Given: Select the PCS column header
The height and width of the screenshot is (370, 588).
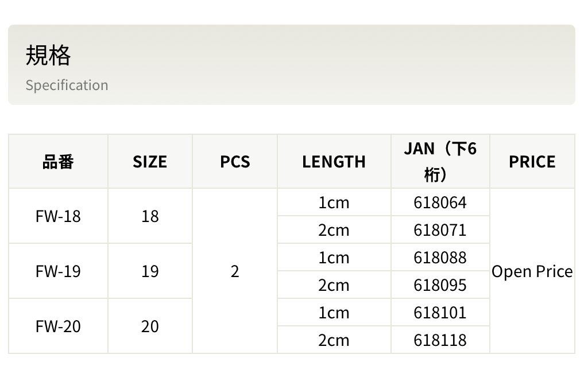Looking at the screenshot, I should 235,162.
